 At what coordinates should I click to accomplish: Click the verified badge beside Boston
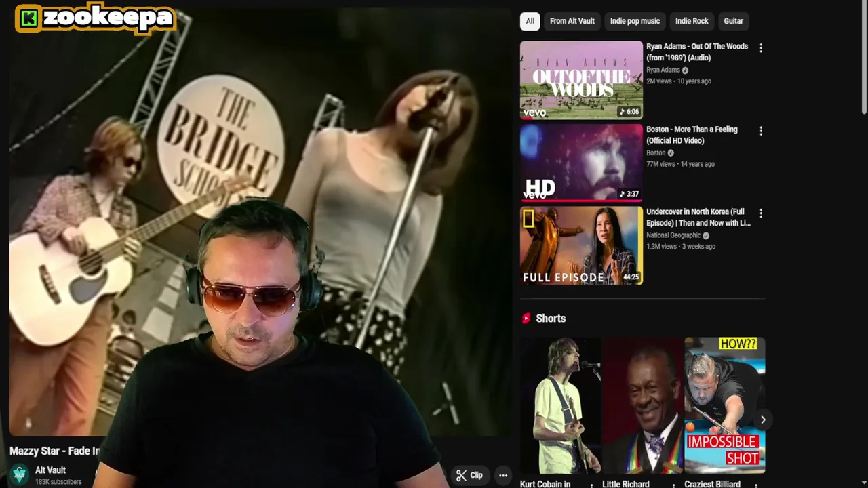(671, 153)
